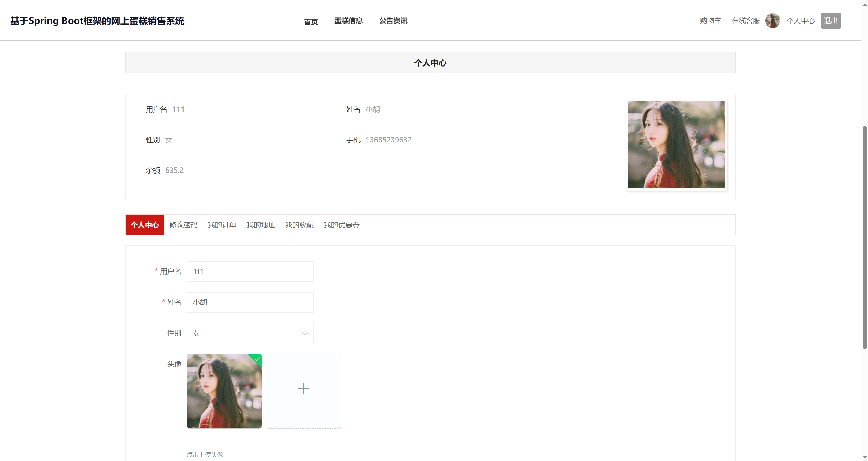
Task: Click the 性别 value 女 in info card
Action: (x=169, y=140)
